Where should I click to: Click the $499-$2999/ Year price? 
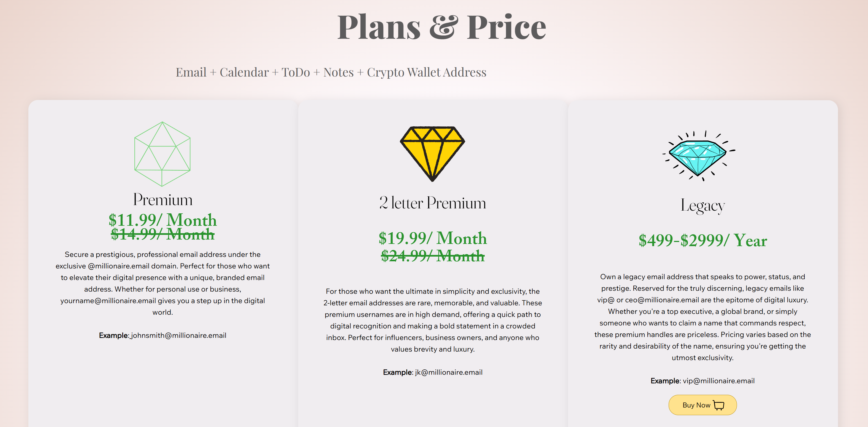click(x=702, y=240)
